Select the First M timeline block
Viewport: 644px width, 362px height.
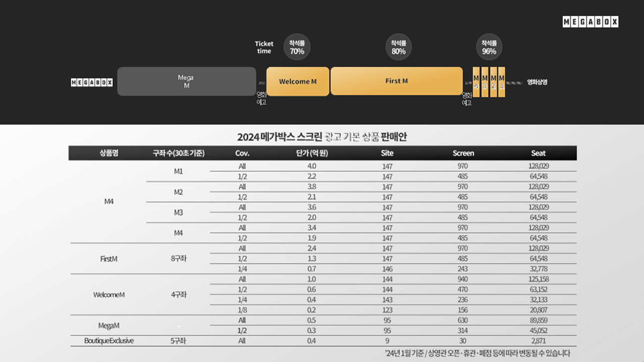pos(396,81)
